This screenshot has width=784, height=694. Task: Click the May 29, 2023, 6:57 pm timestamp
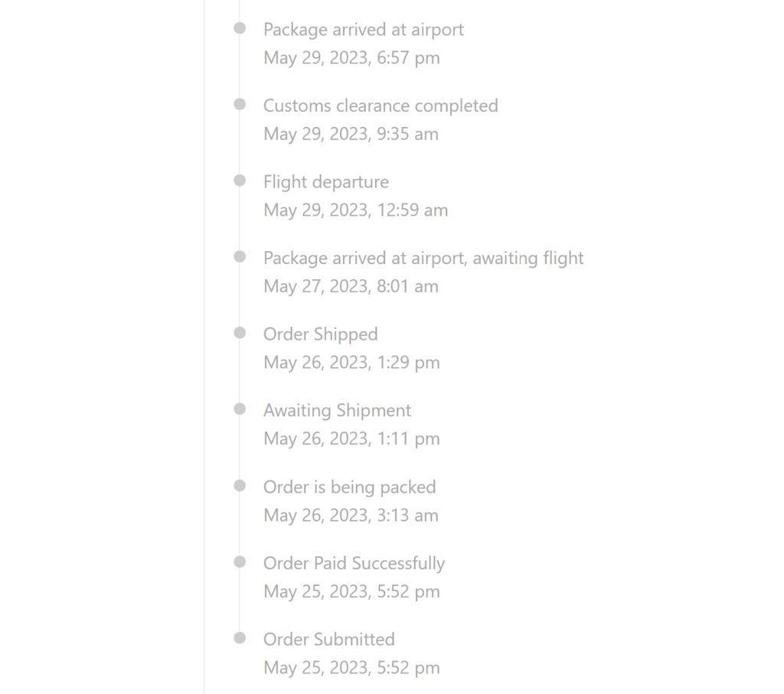pyautogui.click(x=351, y=58)
